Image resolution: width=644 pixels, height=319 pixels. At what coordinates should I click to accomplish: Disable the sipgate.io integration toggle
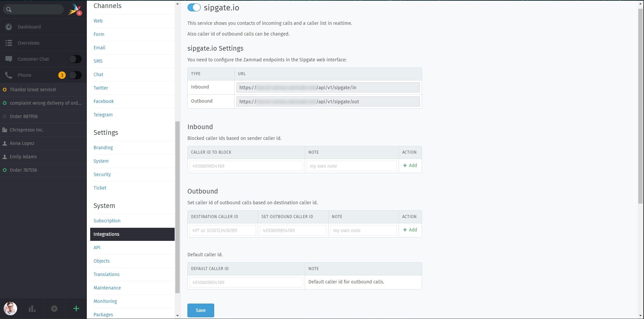click(x=194, y=7)
